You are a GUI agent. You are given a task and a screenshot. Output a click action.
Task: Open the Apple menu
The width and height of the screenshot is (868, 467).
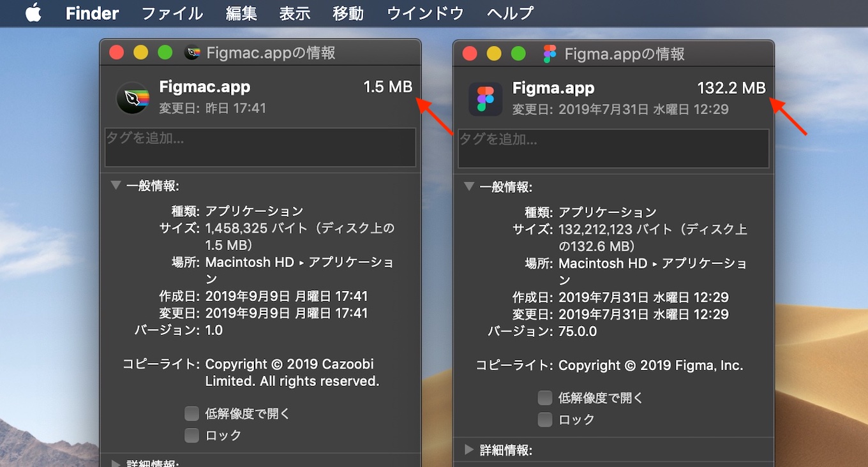pyautogui.click(x=33, y=13)
